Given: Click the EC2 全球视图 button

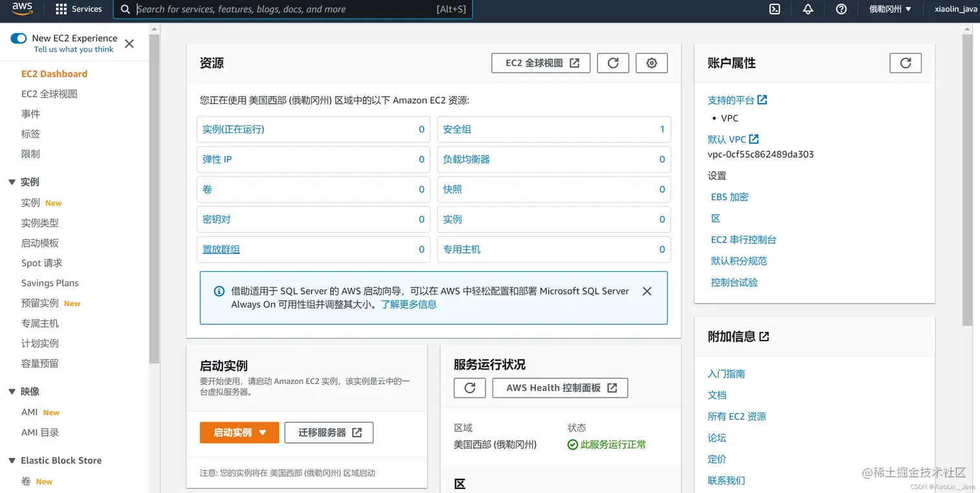Looking at the screenshot, I should pyautogui.click(x=541, y=63).
